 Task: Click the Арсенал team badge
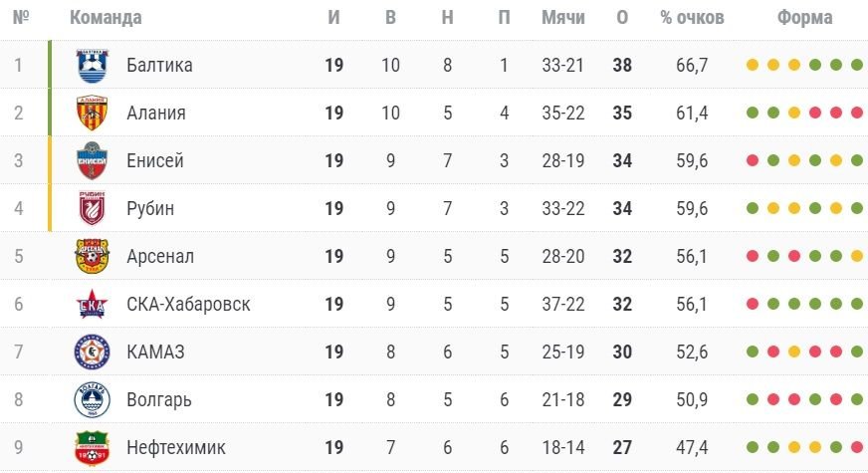pos(92,256)
